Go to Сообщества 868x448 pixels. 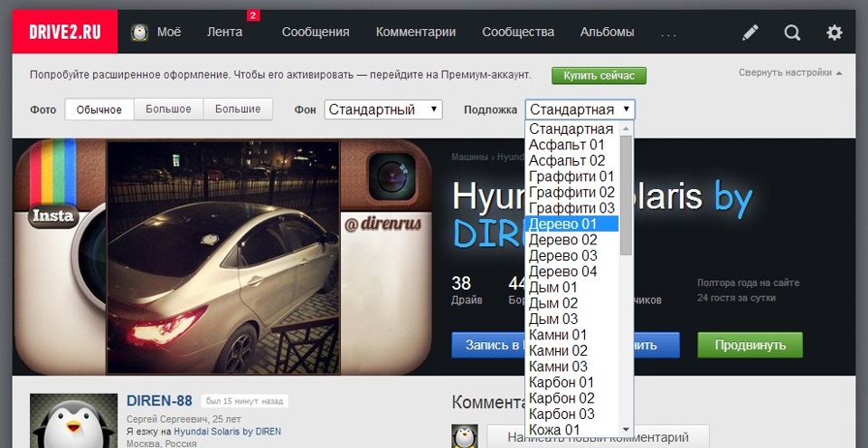(x=517, y=33)
